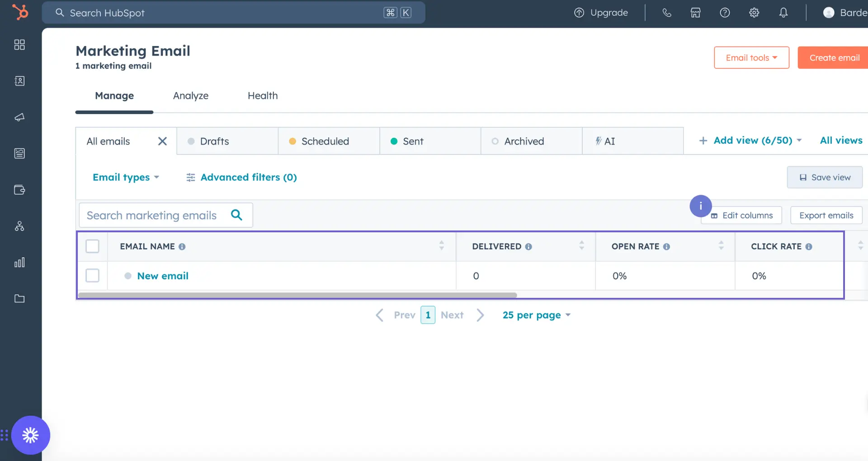Open the Email types filter dropdown
Image resolution: width=868 pixels, height=461 pixels.
[126, 177]
